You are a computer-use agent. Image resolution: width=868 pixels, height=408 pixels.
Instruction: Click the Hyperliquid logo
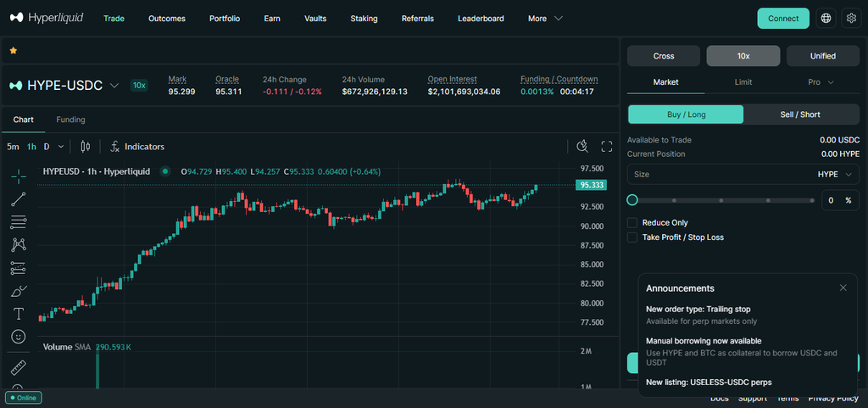click(x=47, y=18)
